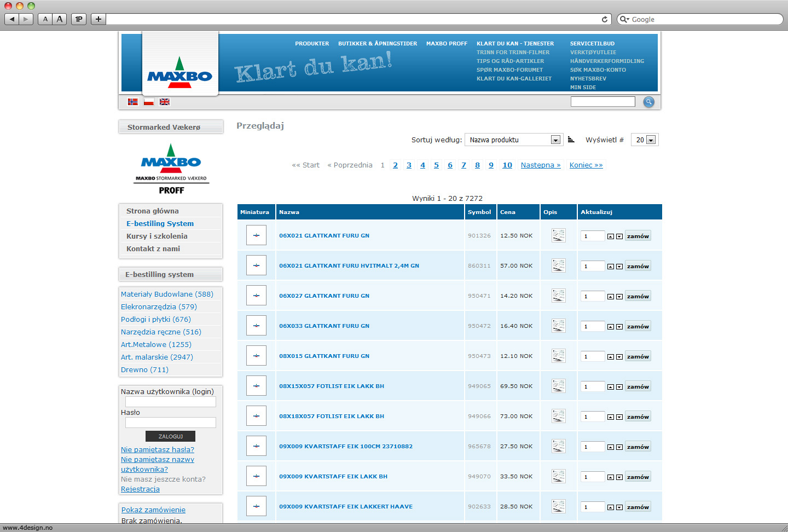The width and height of the screenshot is (788, 532).
Task: Open description icon for product 949070
Action: pyautogui.click(x=558, y=476)
